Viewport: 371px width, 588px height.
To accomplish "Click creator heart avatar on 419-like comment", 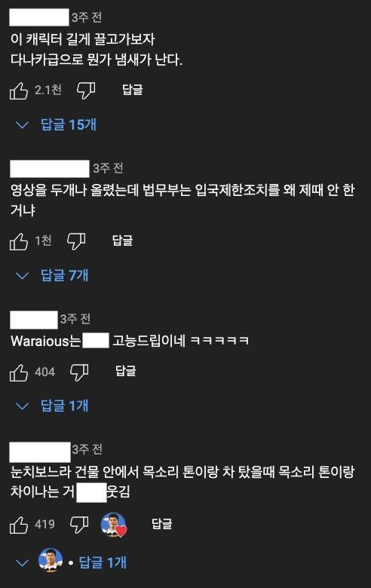I will (x=114, y=524).
